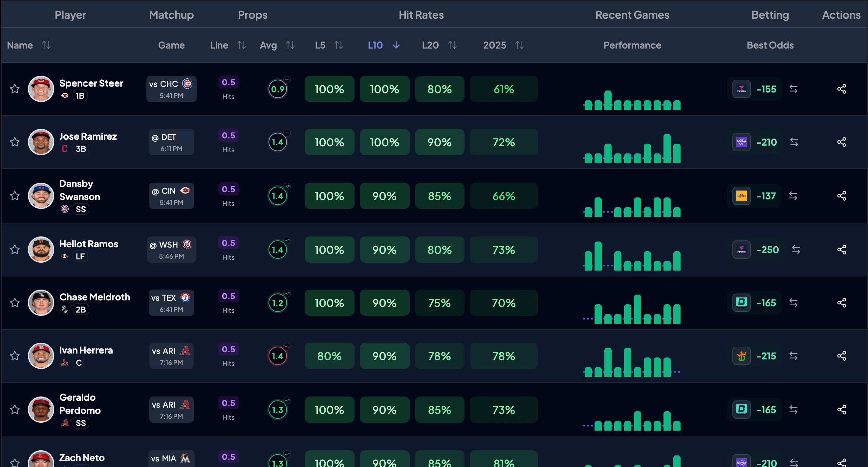Click Spencer Steer's player headshot
This screenshot has height=467, width=868.
point(41,89)
